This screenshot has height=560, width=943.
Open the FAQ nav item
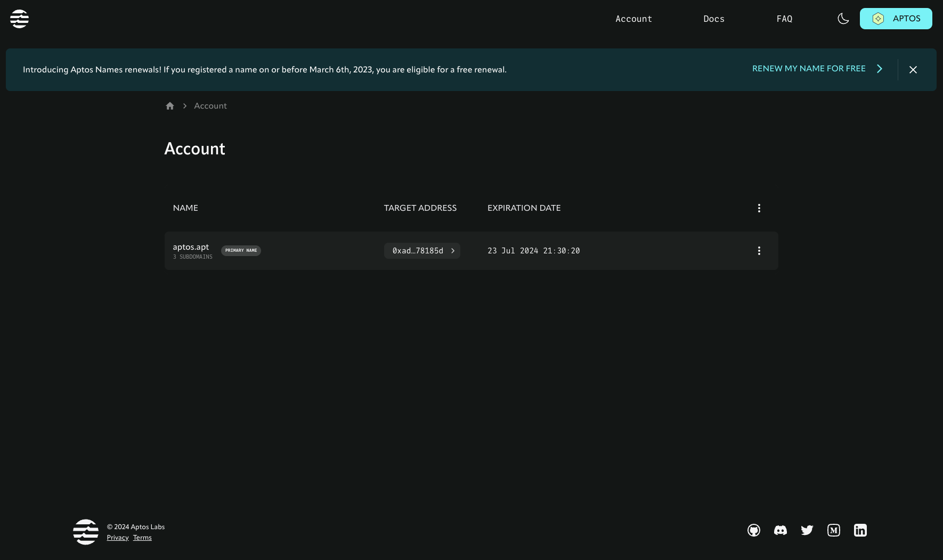784,19
